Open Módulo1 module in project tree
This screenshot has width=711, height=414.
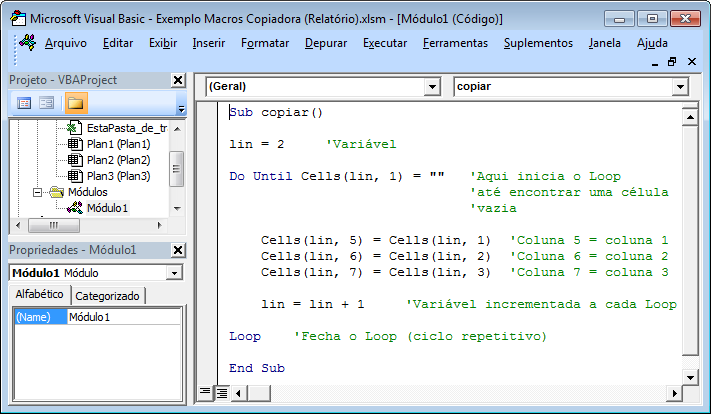pos(107,208)
